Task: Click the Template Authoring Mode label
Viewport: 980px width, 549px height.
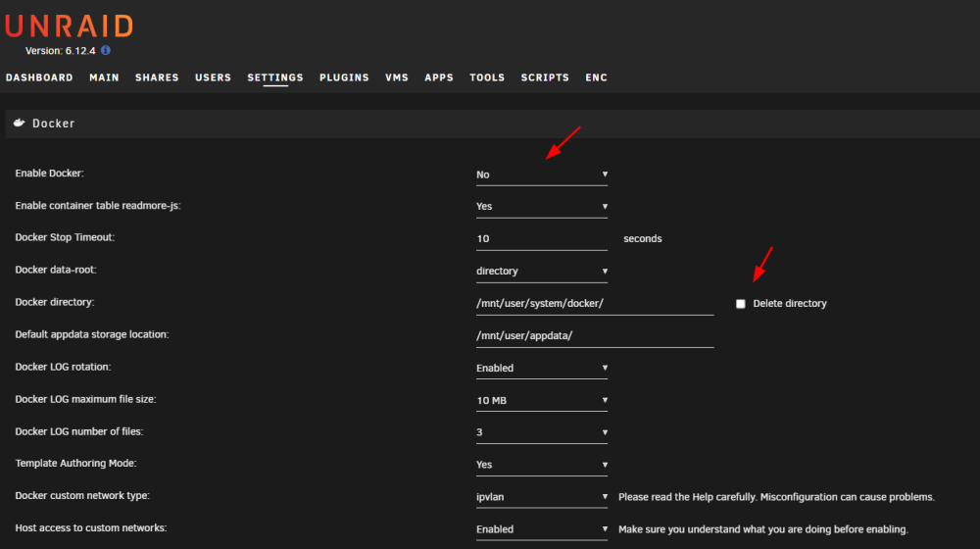Action: (x=75, y=464)
